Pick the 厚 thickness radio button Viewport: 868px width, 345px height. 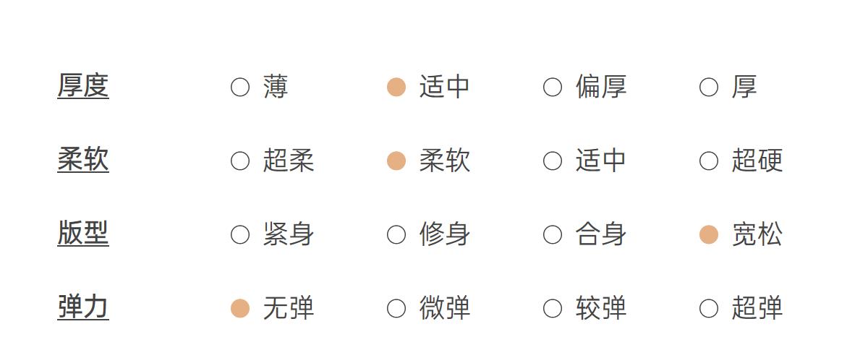click(x=709, y=88)
